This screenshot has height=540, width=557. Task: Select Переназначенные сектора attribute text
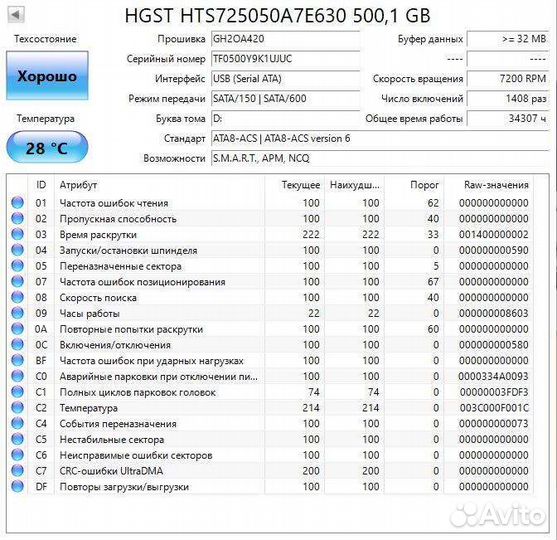(120, 266)
